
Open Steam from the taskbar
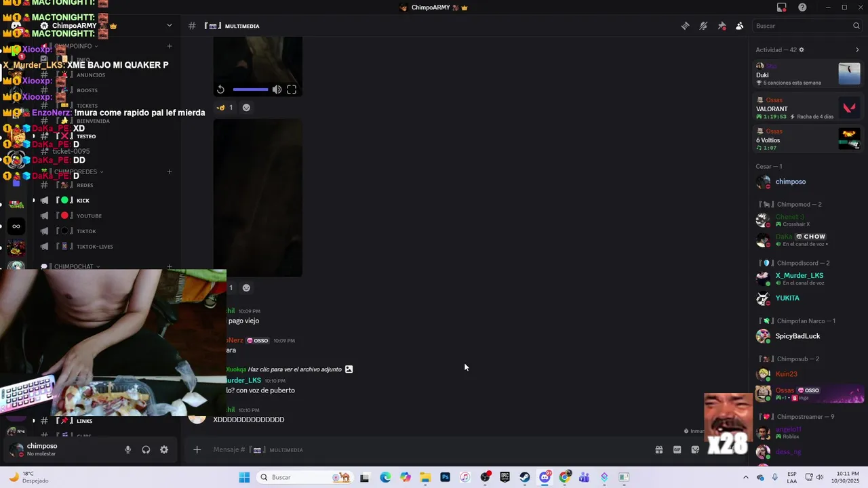(x=525, y=477)
